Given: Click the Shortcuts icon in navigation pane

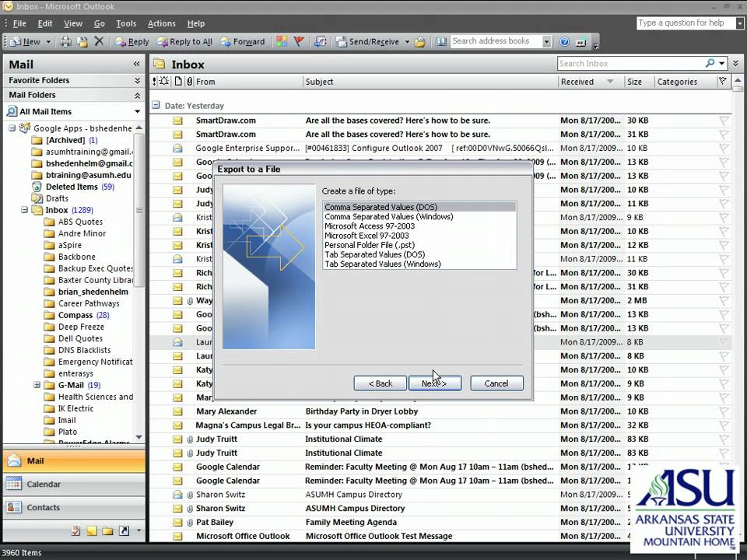Looking at the screenshot, I should (124, 531).
